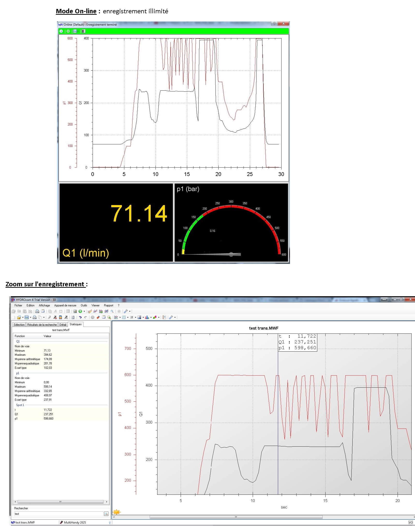415x532 pixels.
Task: Toggle the contrast display icon in Online toolbar
Action: point(83,31)
